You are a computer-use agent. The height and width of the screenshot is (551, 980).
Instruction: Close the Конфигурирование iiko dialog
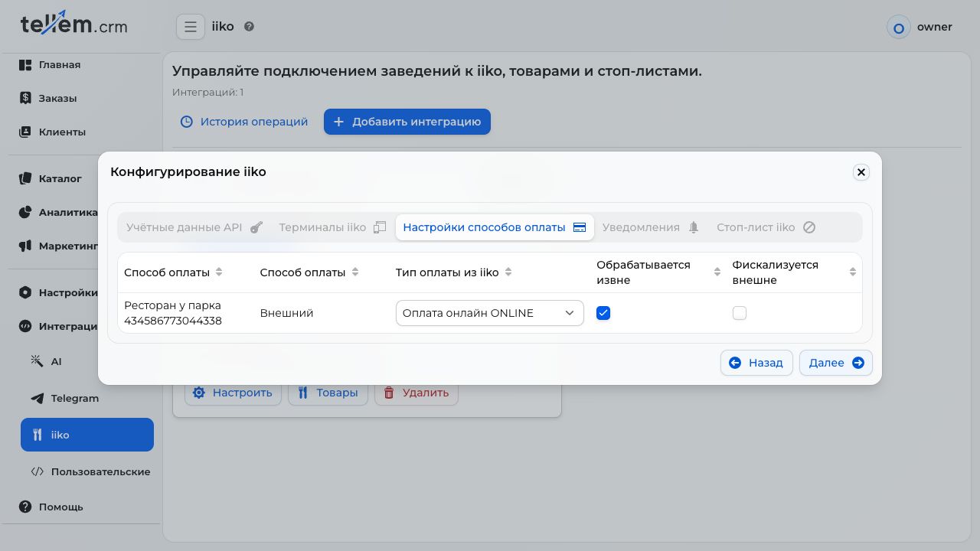pos(861,172)
